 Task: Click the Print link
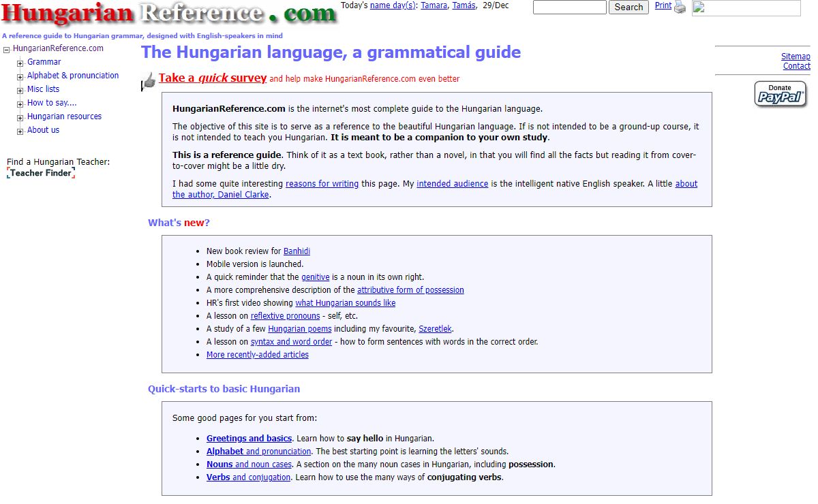click(663, 5)
